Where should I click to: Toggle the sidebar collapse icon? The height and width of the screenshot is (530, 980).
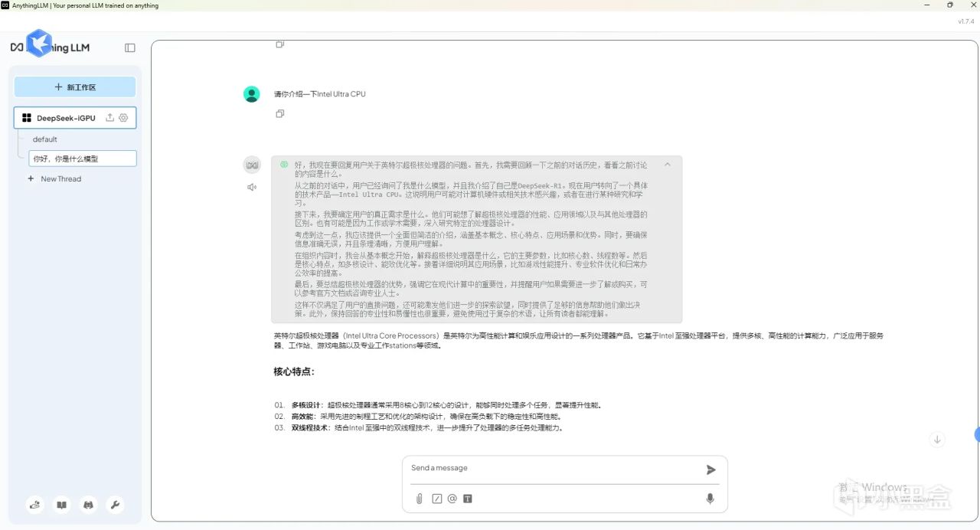pos(130,47)
